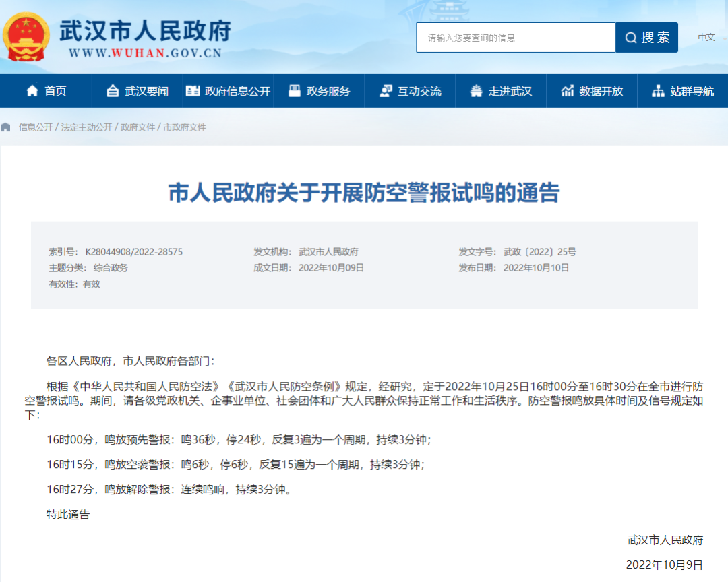Open the 中文 language selector
Viewport: 728px width, 582px height.
(706, 37)
